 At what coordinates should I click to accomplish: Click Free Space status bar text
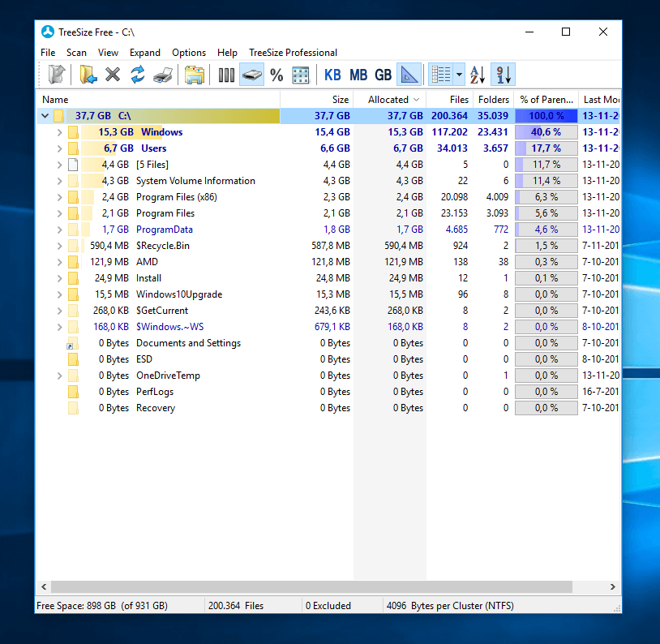102,606
